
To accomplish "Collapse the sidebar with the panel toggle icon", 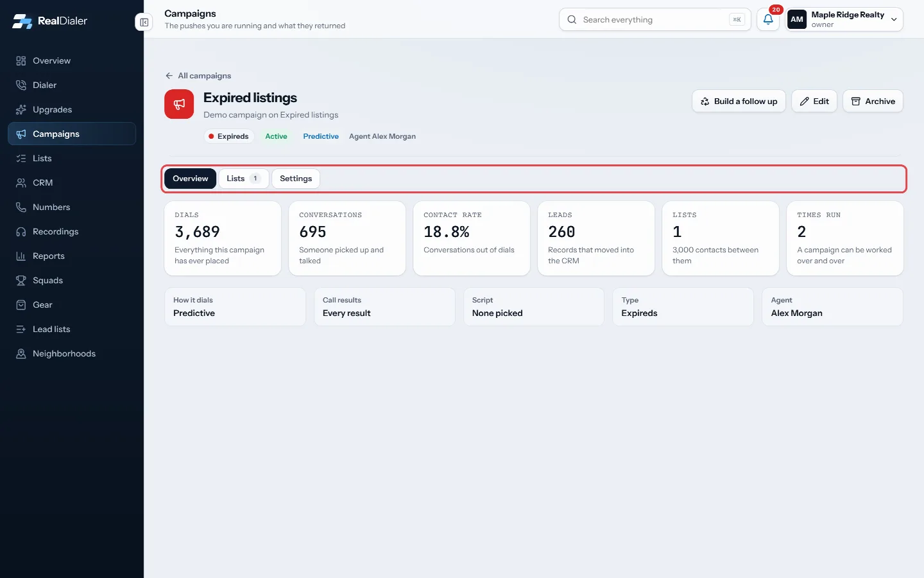I will click(144, 22).
